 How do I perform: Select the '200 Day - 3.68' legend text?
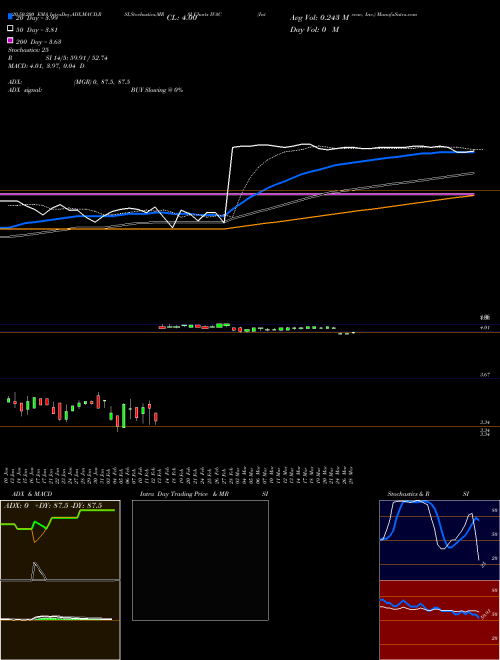pos(38,42)
